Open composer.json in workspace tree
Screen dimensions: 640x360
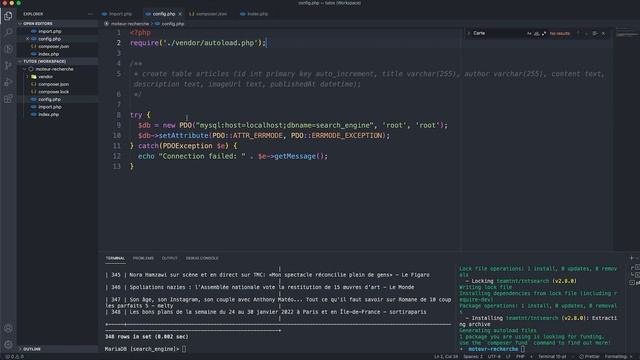[53, 84]
